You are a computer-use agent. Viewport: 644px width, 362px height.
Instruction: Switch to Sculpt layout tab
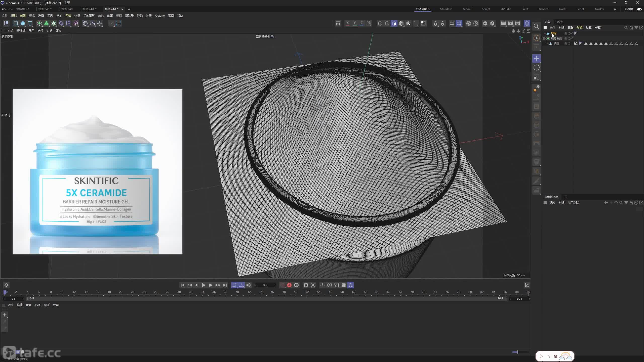pyautogui.click(x=486, y=9)
